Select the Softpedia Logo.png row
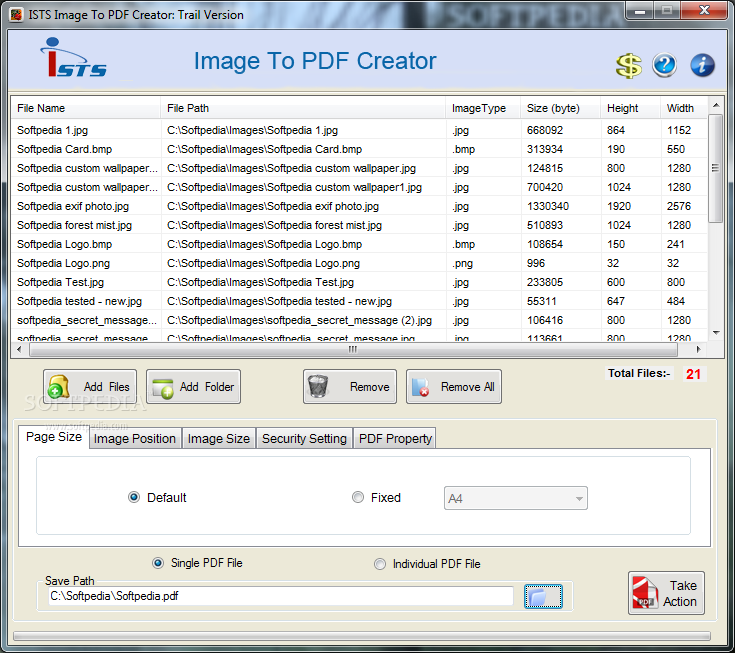 pyautogui.click(x=359, y=263)
